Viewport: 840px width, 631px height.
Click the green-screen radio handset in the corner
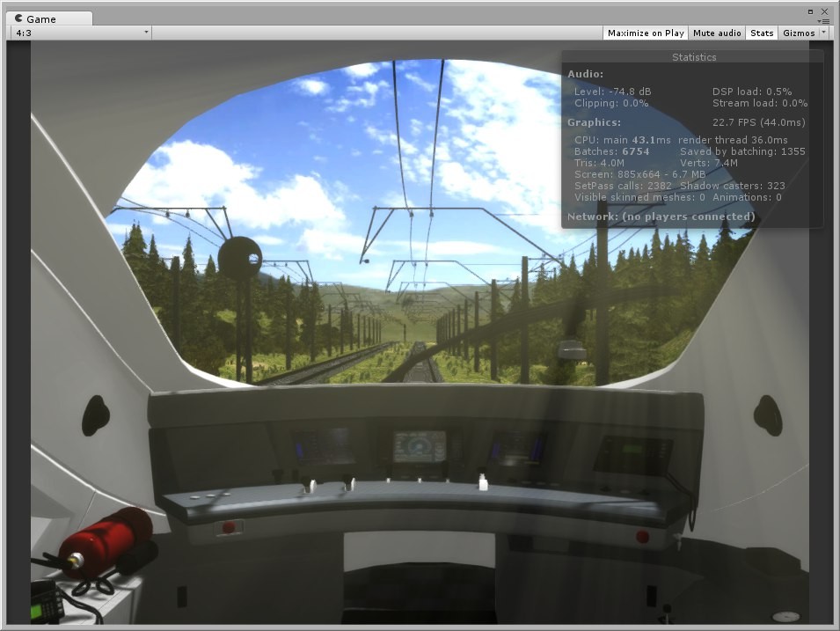pyautogui.click(x=47, y=602)
